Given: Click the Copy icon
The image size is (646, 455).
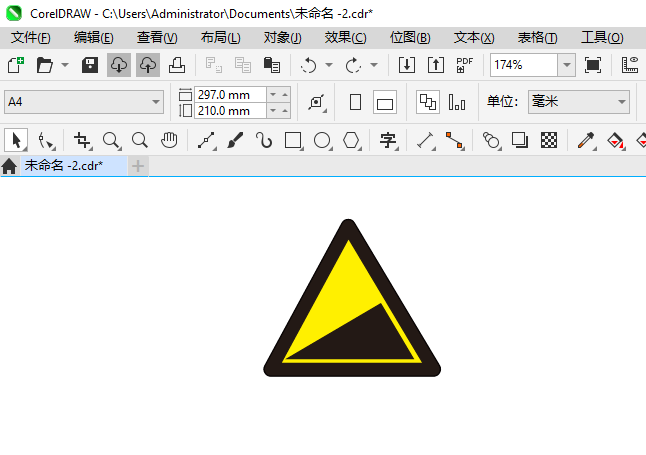Looking at the screenshot, I should (243, 65).
